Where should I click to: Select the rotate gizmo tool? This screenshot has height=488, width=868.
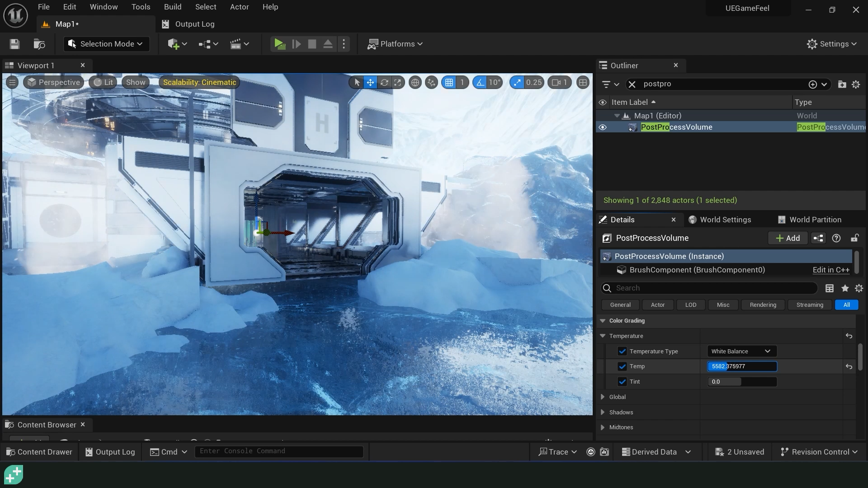[x=384, y=82]
